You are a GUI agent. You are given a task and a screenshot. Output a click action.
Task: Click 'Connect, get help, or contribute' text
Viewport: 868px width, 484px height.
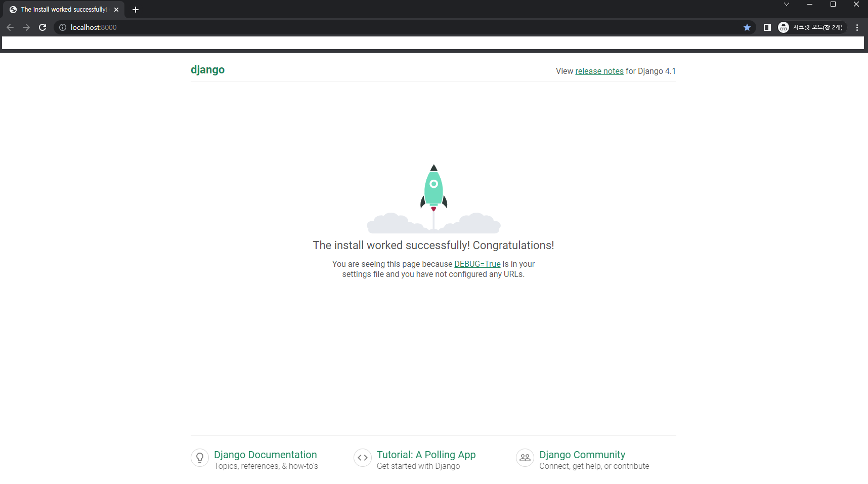[x=594, y=466]
